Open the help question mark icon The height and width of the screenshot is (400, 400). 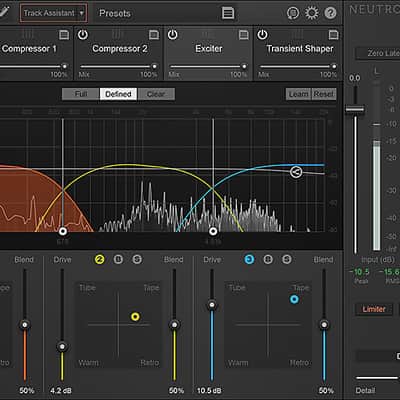tap(330, 13)
